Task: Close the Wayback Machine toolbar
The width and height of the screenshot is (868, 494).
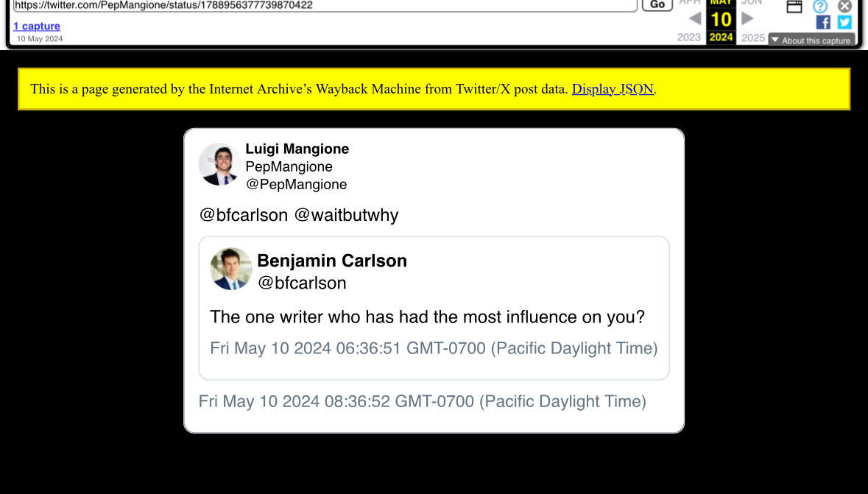Action: [844, 6]
